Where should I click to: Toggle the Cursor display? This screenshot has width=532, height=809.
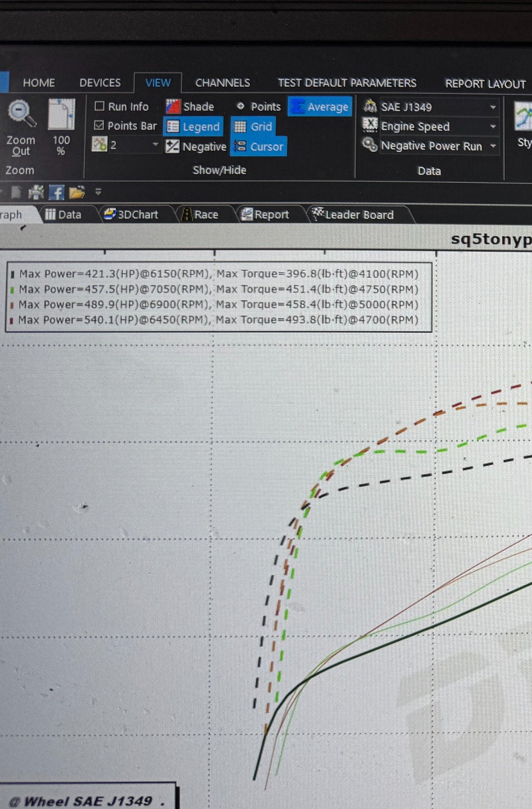[x=259, y=147]
